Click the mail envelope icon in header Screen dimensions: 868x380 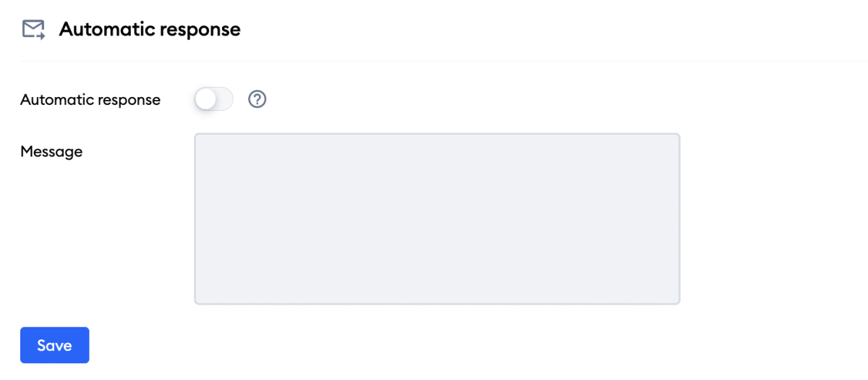pos(33,30)
